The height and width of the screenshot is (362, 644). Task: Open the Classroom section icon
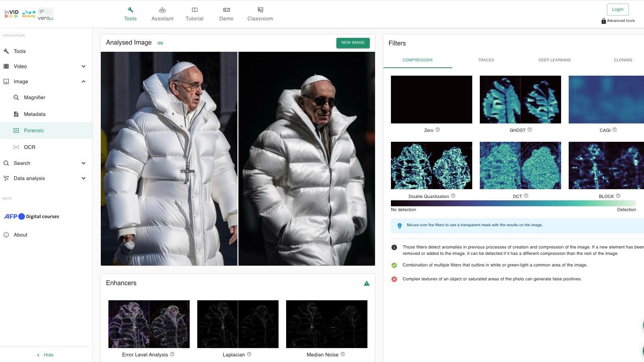pos(260,10)
